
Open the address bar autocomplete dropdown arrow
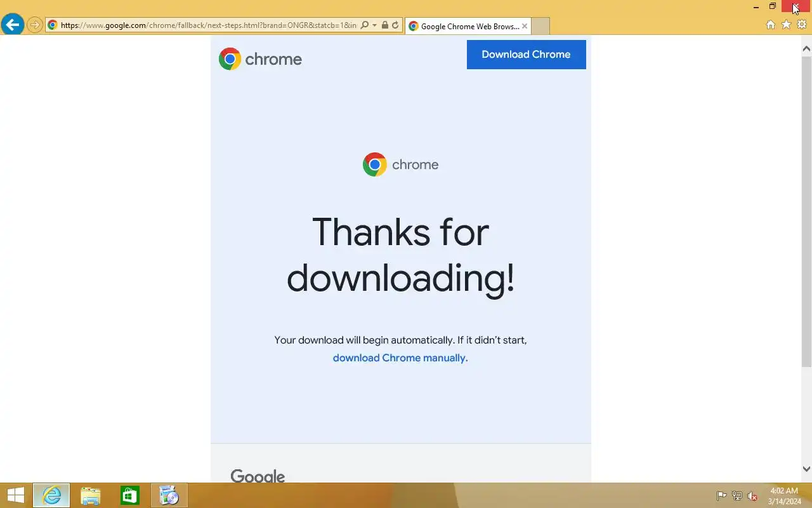click(374, 25)
